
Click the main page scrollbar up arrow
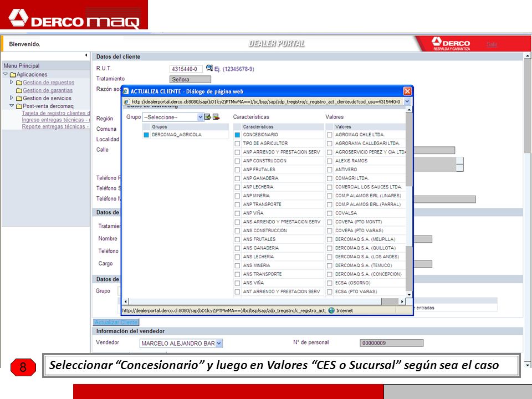pos(527,55)
